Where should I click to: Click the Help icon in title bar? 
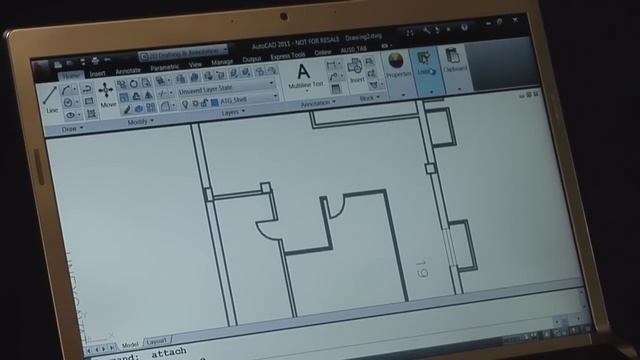click(x=464, y=27)
